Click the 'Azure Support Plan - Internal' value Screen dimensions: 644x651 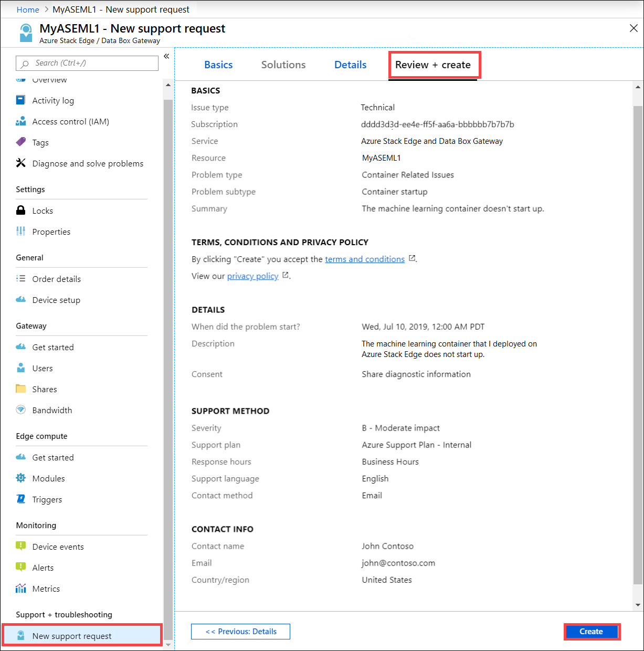417,445
